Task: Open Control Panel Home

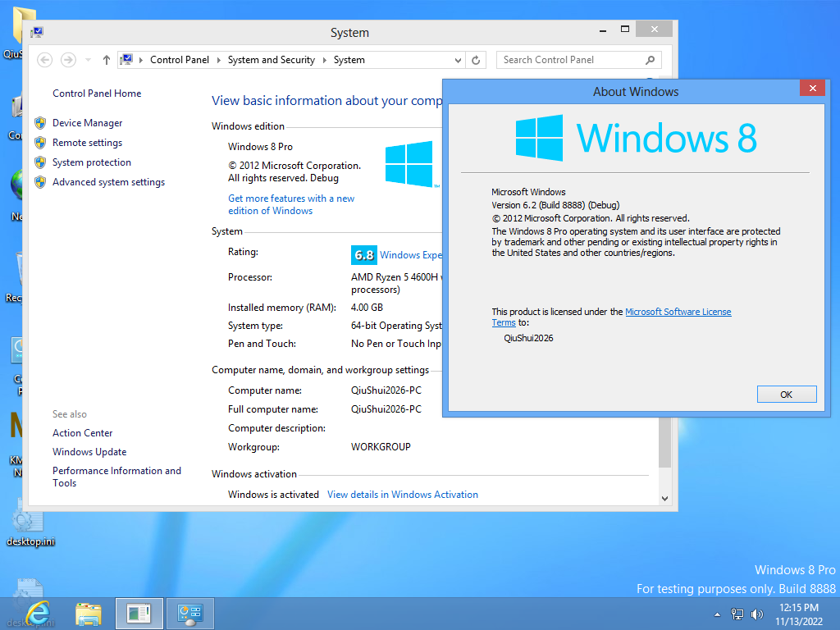Action: (x=97, y=94)
